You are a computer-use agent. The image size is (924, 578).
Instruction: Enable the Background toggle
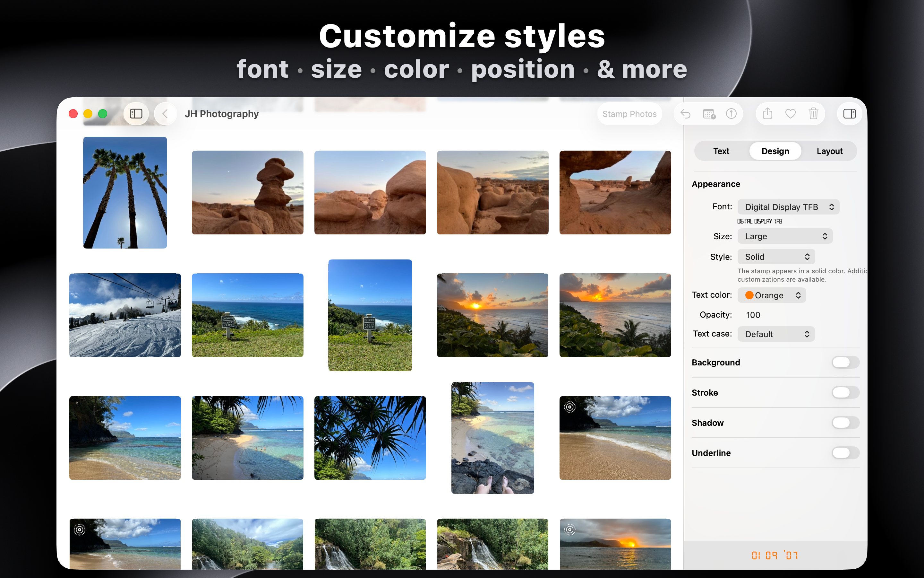845,363
